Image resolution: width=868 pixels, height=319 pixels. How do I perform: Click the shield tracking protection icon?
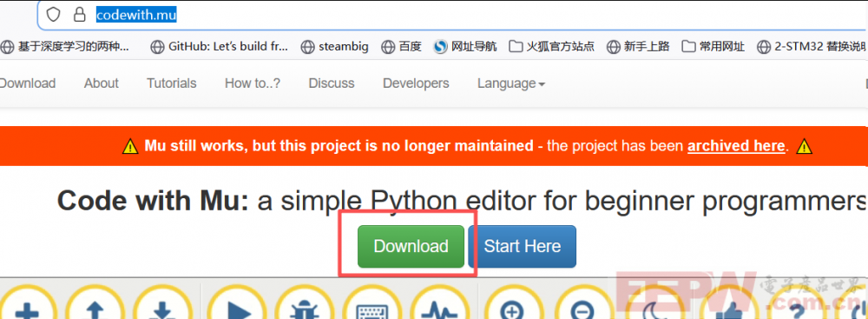tap(53, 15)
